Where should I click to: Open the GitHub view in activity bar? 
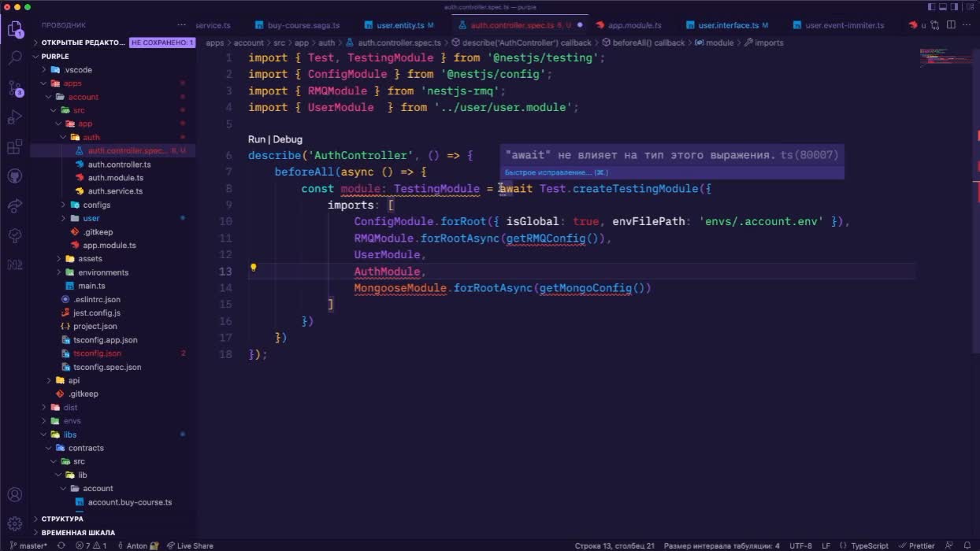15,176
